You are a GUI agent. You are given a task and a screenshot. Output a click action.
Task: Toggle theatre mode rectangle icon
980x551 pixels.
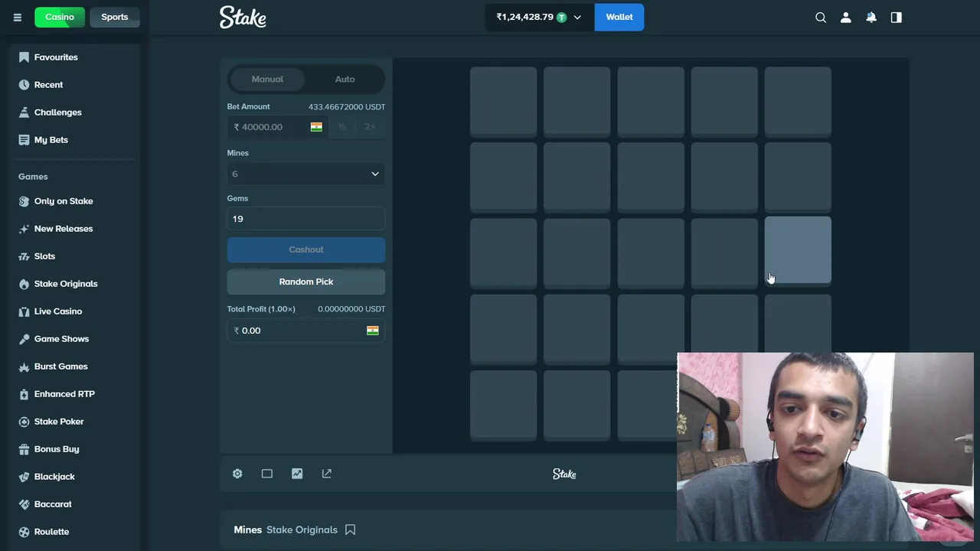[267, 474]
